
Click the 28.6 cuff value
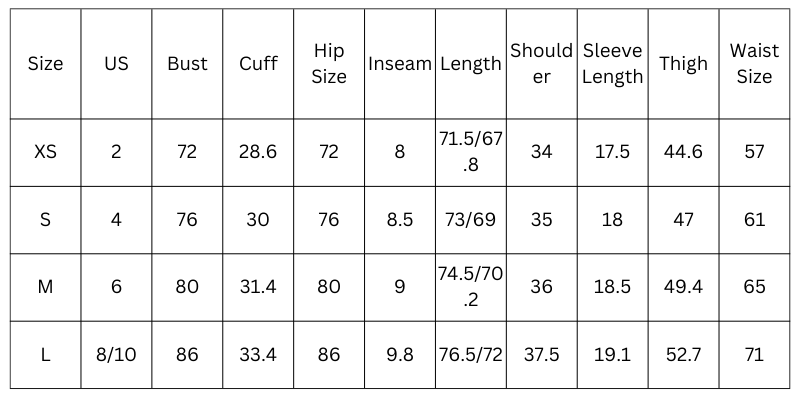pyautogui.click(x=258, y=152)
